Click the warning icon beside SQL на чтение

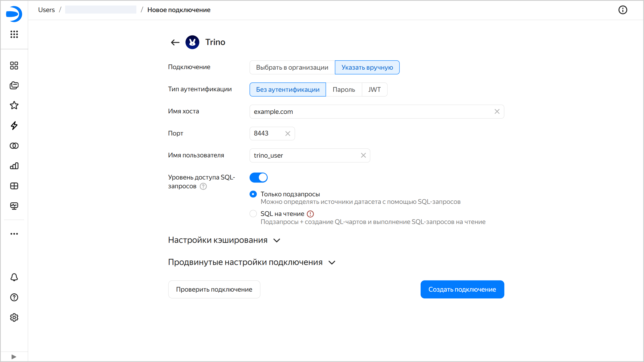coord(310,214)
